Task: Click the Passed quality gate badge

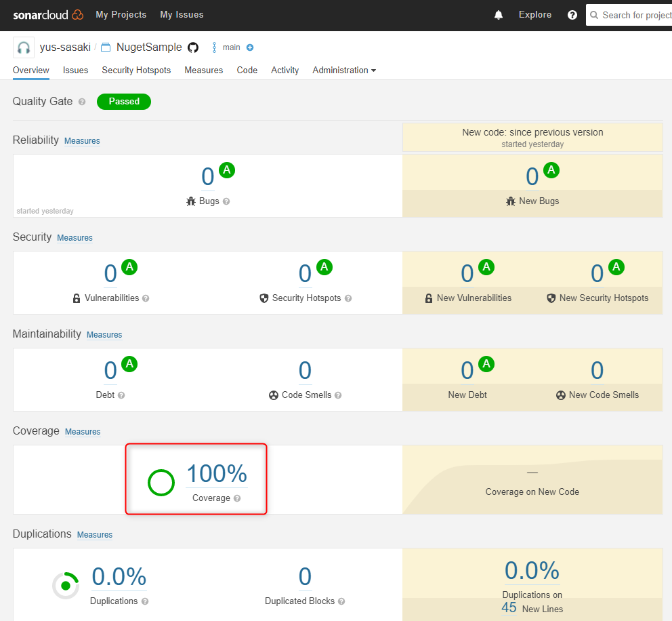Action: point(123,101)
